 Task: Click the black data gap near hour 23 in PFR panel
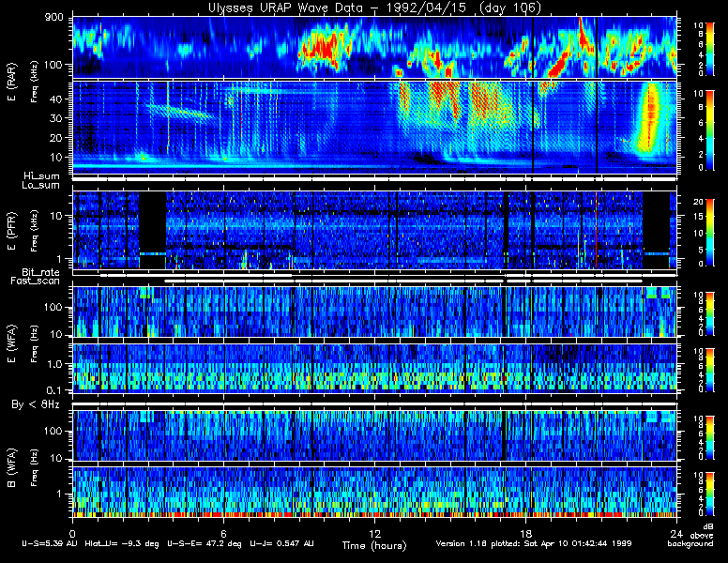coord(656,230)
